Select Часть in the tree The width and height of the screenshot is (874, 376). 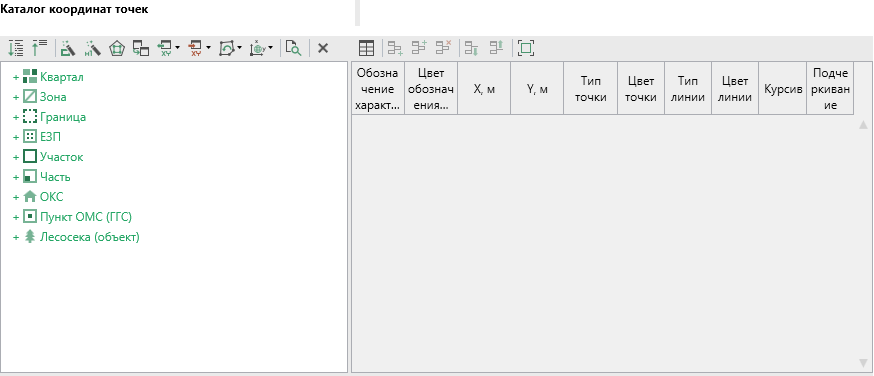click(x=55, y=177)
